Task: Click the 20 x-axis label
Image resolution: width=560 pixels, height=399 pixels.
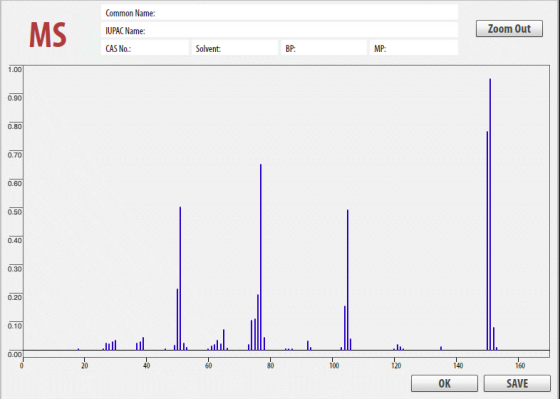Action: tap(84, 365)
